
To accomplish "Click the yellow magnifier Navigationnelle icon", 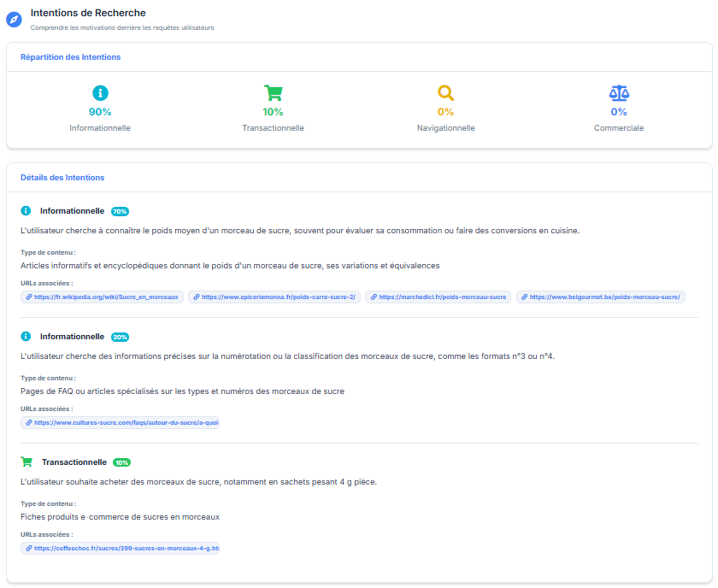I will (445, 93).
